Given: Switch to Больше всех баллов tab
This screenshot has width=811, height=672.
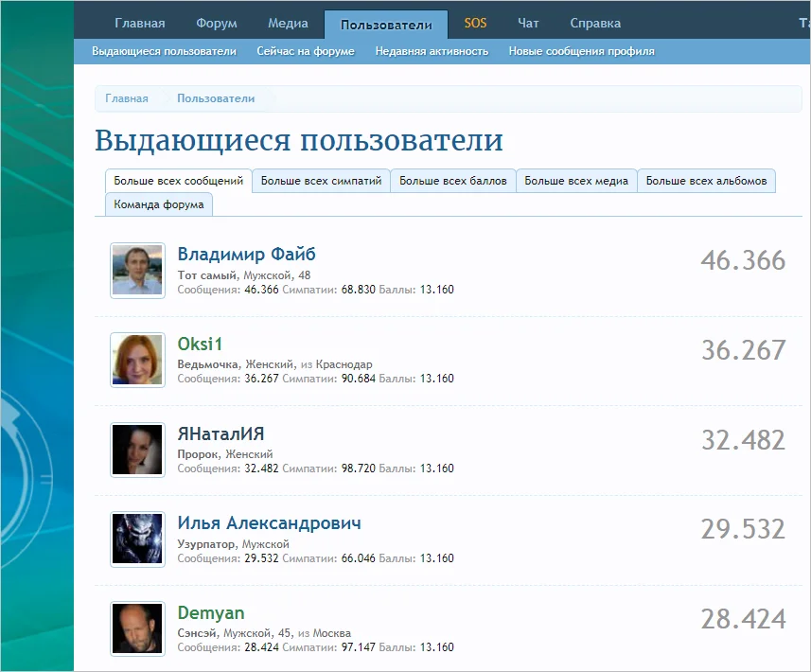Looking at the screenshot, I should tap(453, 181).
